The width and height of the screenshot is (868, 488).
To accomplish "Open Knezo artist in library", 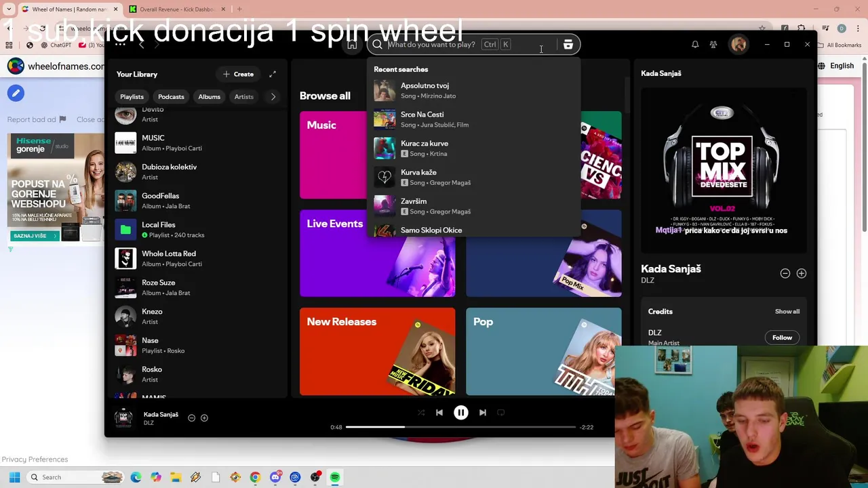I will pyautogui.click(x=197, y=317).
